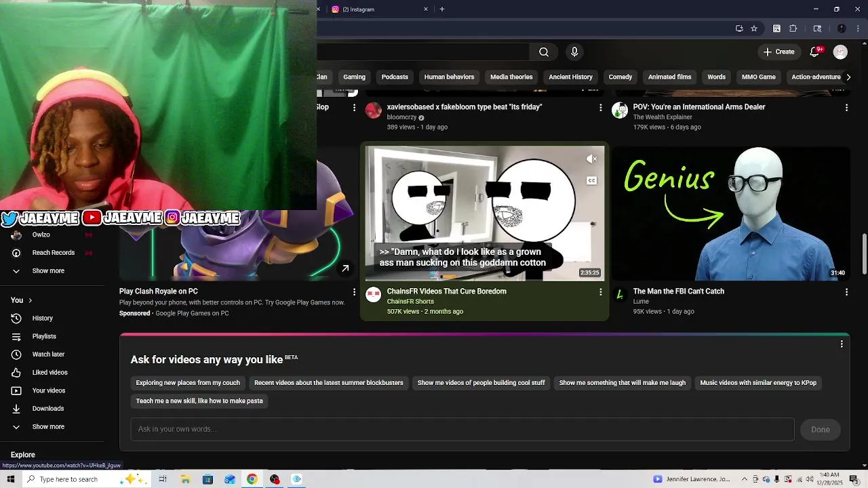Expand Show more under the You section
The image size is (868, 488).
(48, 427)
